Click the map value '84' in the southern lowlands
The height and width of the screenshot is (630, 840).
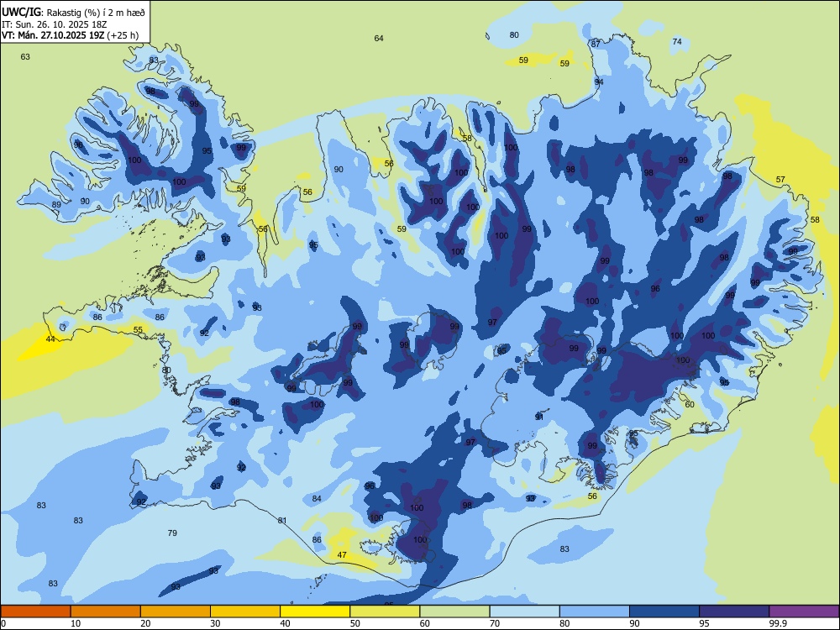[317, 499]
